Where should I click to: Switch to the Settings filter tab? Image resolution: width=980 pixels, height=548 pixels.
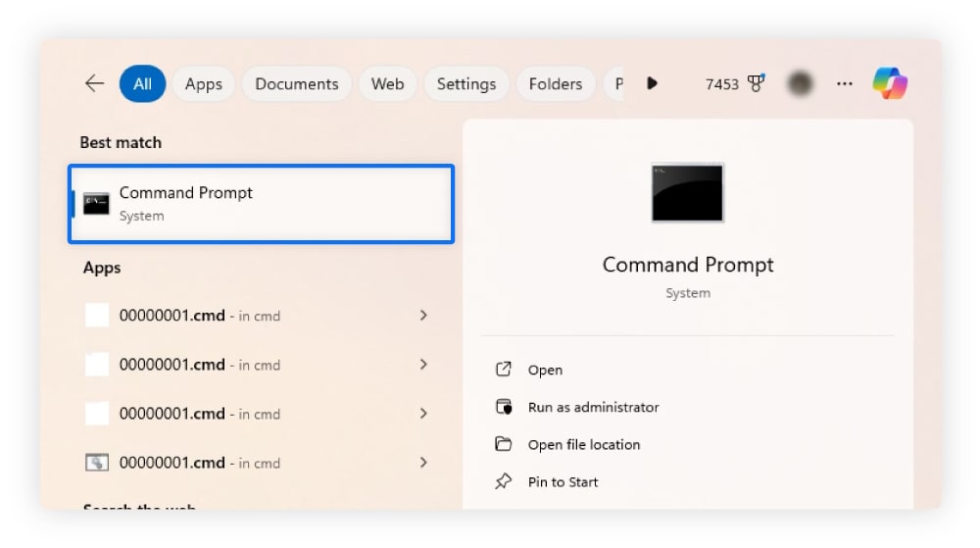point(466,83)
